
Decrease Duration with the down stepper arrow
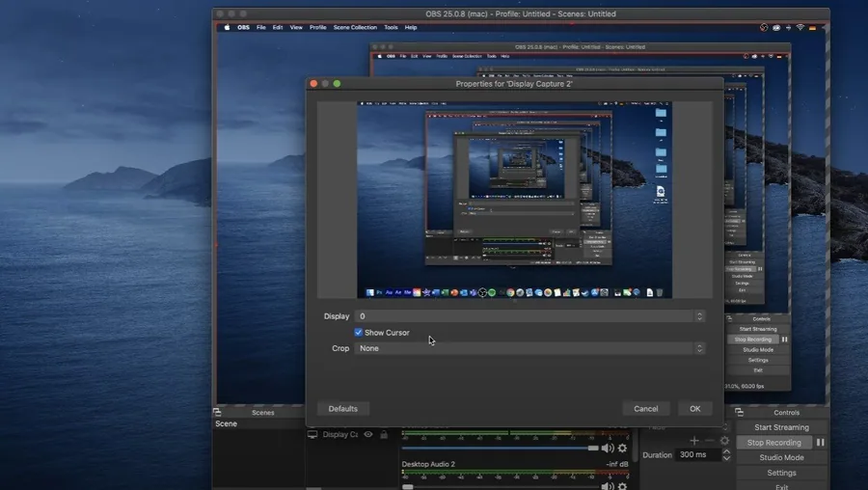[726, 458]
